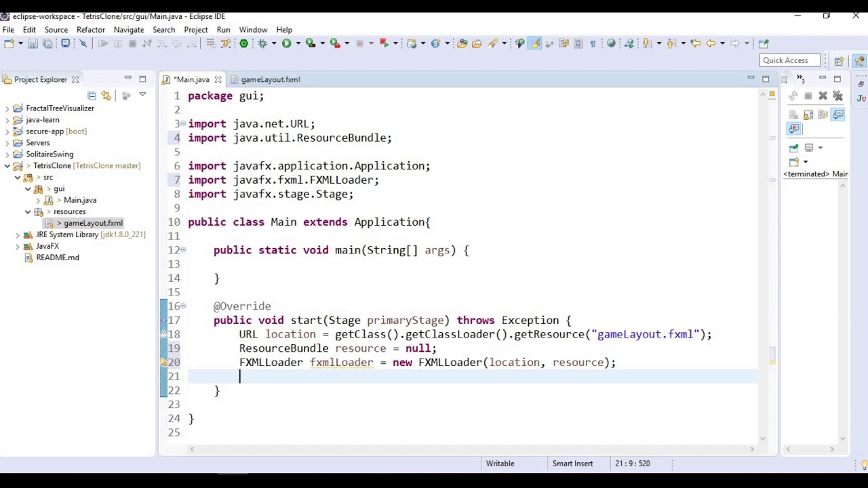Screen dimensions: 868x488
Task: Collapse the src folder node
Action: coord(18,178)
